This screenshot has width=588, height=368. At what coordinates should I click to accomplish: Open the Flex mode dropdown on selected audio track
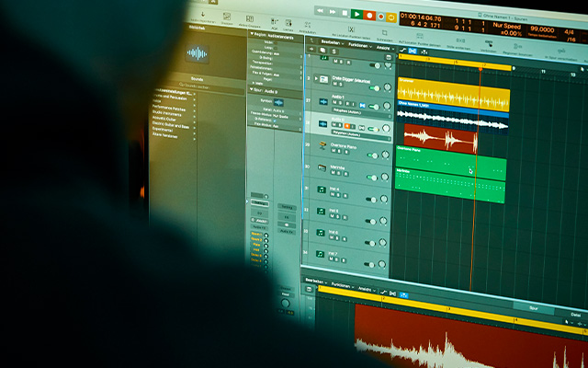[x=361, y=135]
